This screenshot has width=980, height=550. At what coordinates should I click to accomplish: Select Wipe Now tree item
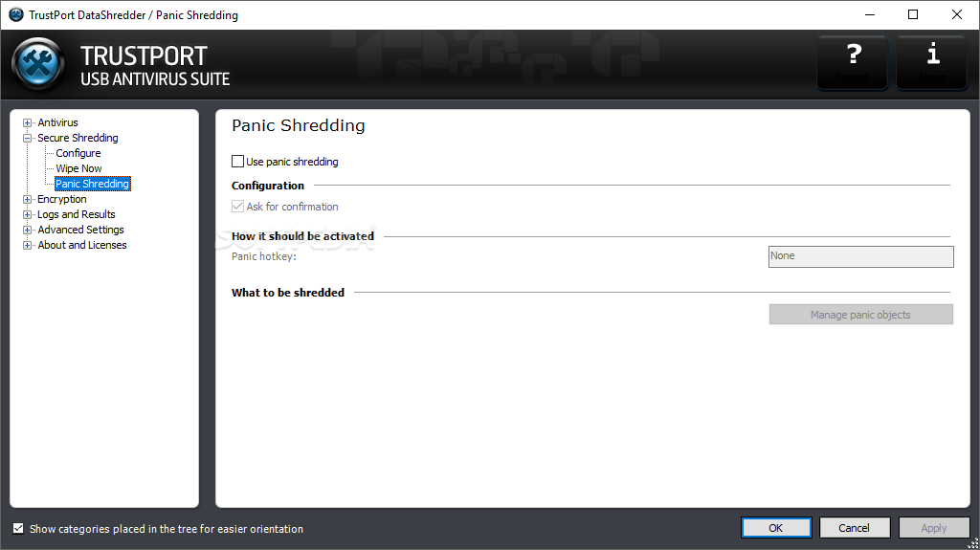[78, 168]
